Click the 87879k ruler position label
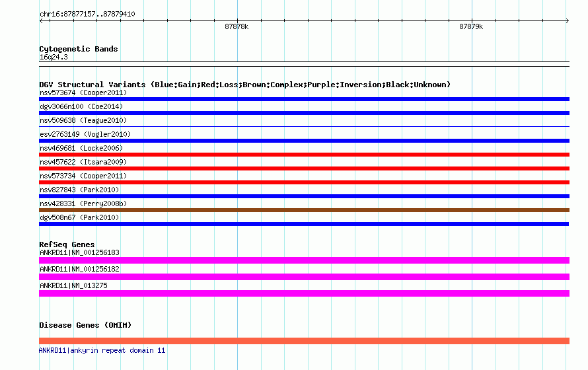This screenshot has height=370, width=588. (471, 26)
